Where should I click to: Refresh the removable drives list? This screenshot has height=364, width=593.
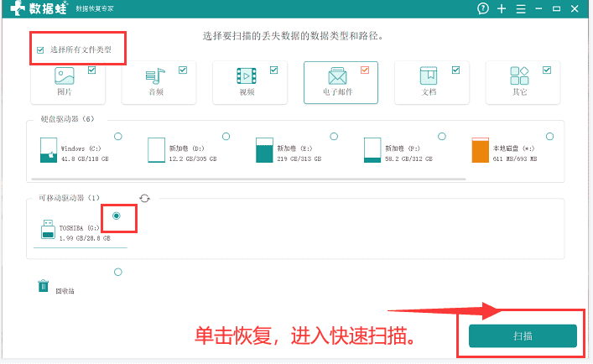click(144, 198)
